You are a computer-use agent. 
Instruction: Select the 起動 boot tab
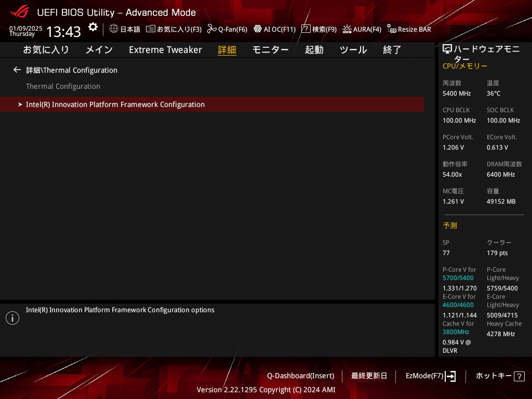click(x=314, y=50)
